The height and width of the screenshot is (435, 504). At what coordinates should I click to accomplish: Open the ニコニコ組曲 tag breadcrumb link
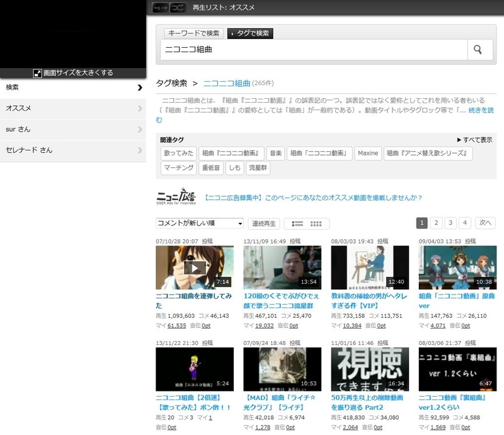pos(227,83)
